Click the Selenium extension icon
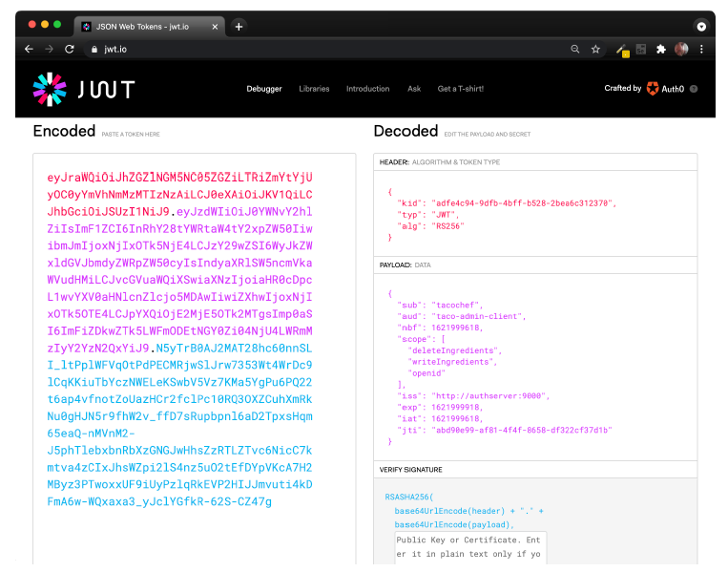 641,49
